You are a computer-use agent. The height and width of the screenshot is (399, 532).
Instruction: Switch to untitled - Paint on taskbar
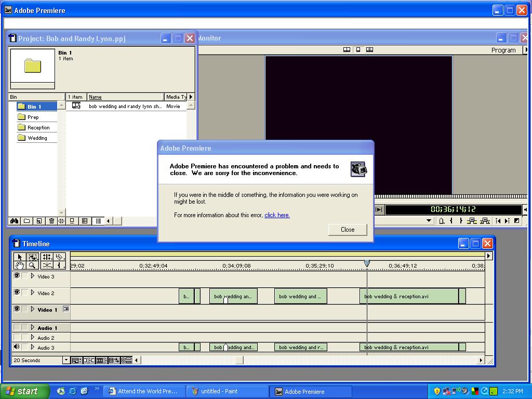coord(228,391)
